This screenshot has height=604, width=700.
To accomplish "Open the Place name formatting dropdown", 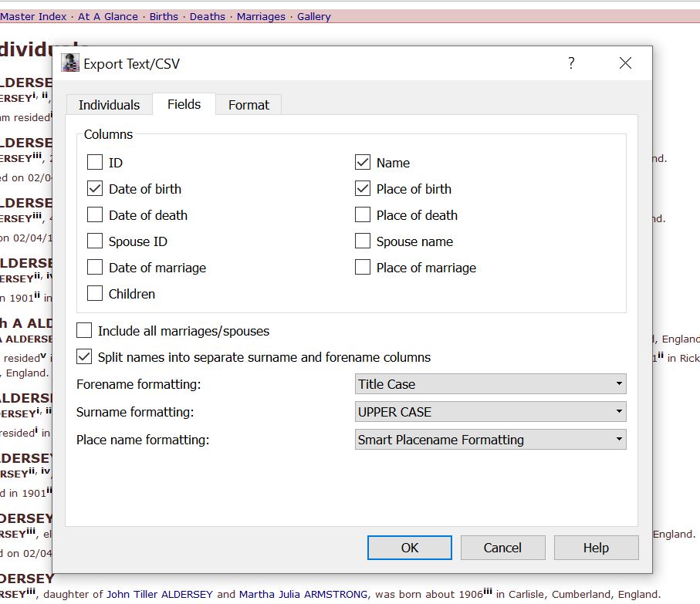I will click(x=491, y=440).
